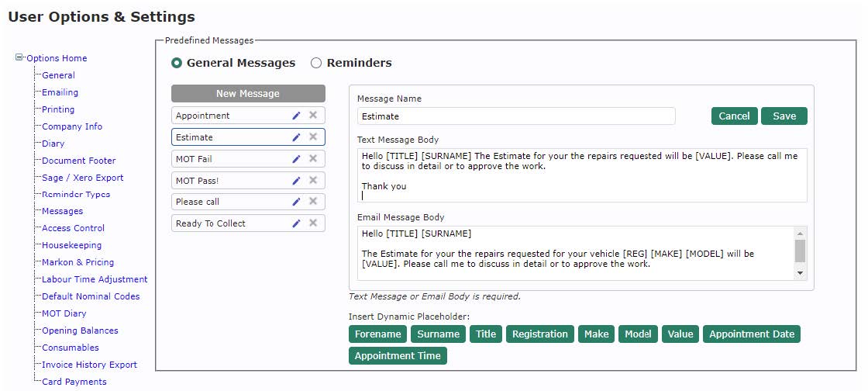Select the General Messages radio button
868x391 pixels.
177,63
